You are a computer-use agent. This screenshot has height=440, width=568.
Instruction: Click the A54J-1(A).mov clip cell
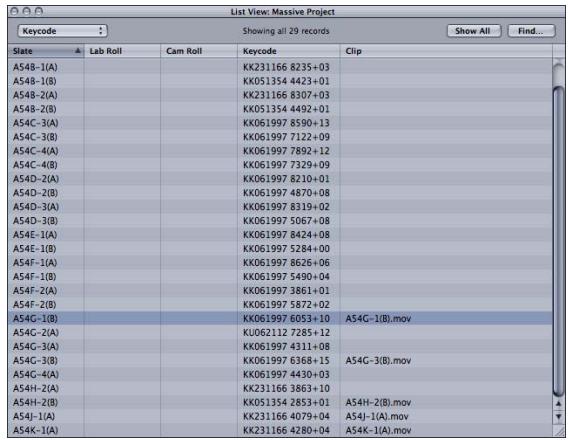click(377, 416)
